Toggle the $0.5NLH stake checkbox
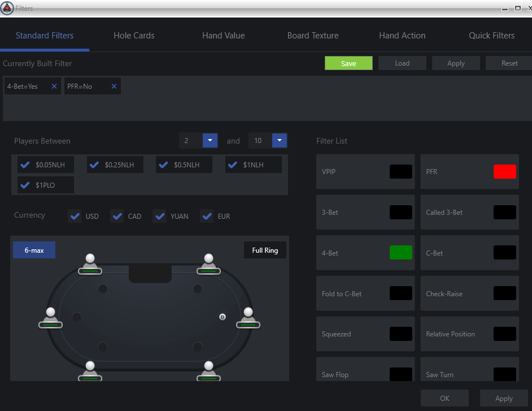The height and width of the screenshot is (411, 532). click(x=164, y=165)
